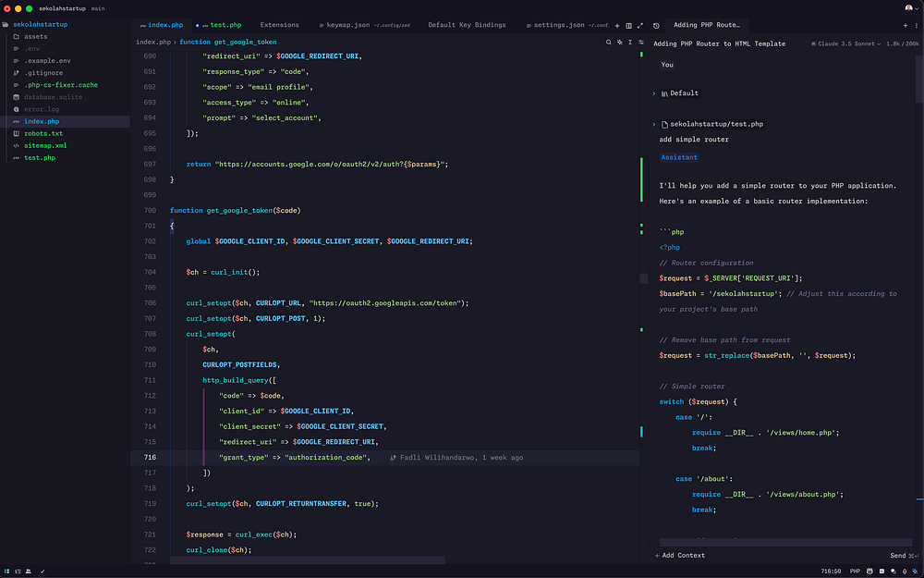Switch to the Default Key Bindings tab

tap(467, 25)
